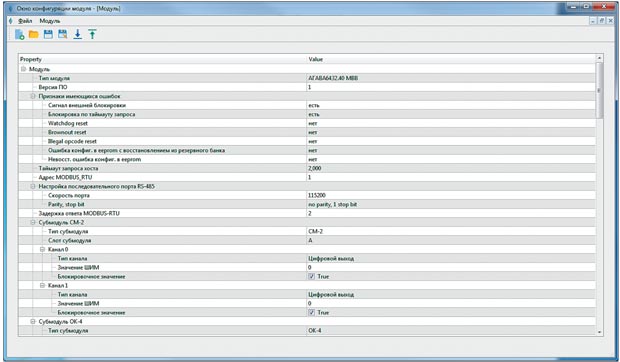The height and width of the screenshot is (362, 620).
Task: Create a new configuration file via toolbar icon
Action: (x=19, y=35)
